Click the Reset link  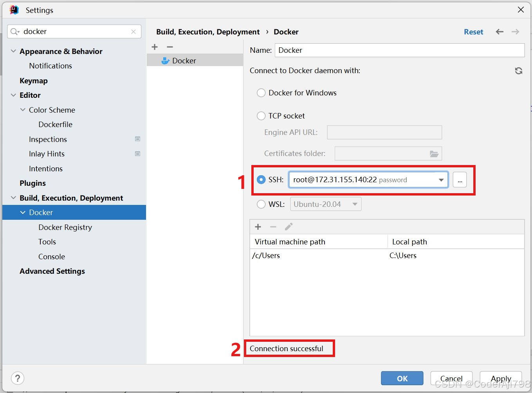pos(473,32)
